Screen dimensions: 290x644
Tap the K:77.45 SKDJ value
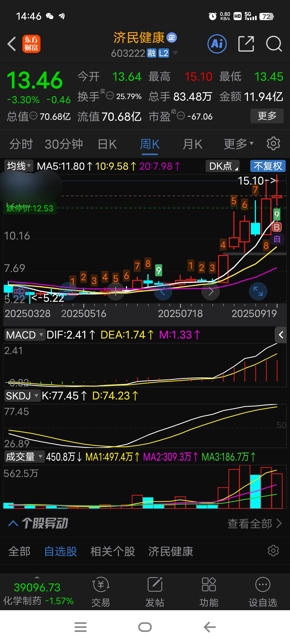64,396
